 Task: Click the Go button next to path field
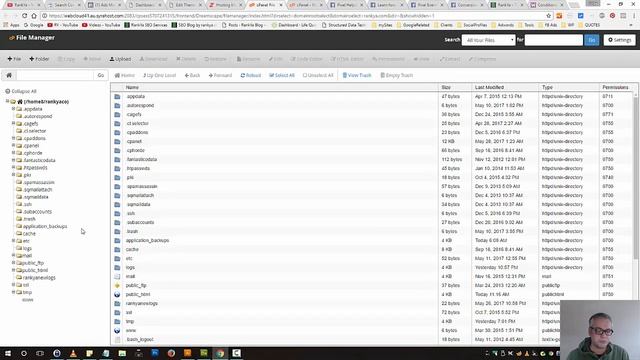click(100, 75)
